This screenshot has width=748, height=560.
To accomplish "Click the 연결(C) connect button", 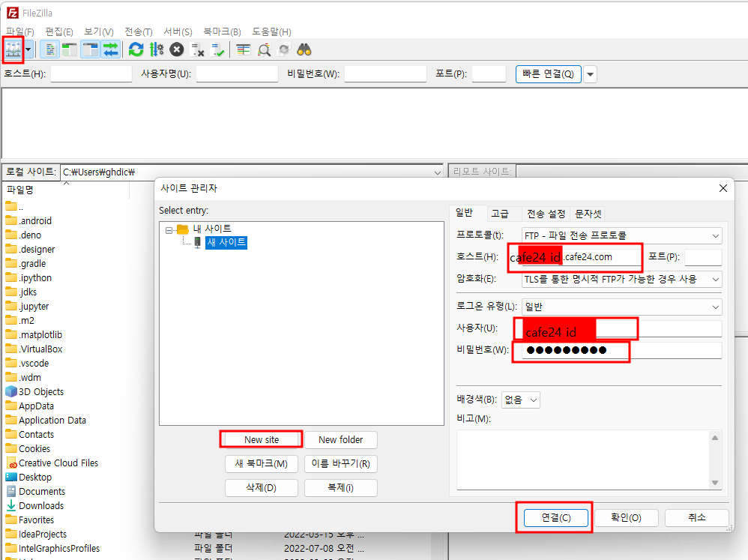I will tap(555, 517).
